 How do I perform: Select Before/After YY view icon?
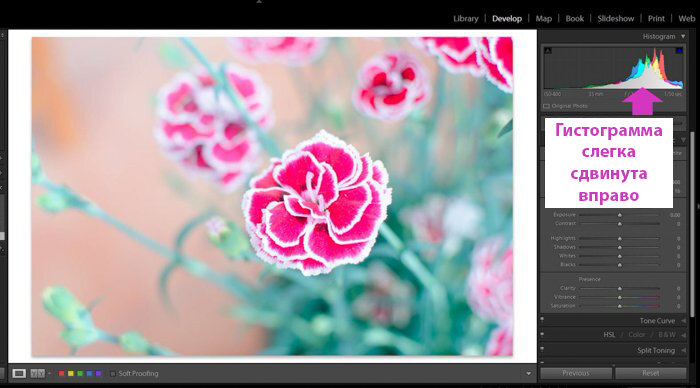coord(38,373)
